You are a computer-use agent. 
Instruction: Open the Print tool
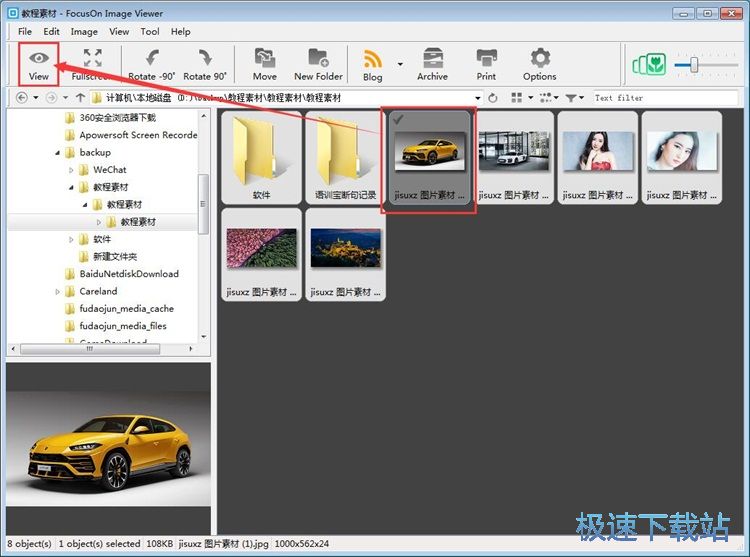(486, 58)
